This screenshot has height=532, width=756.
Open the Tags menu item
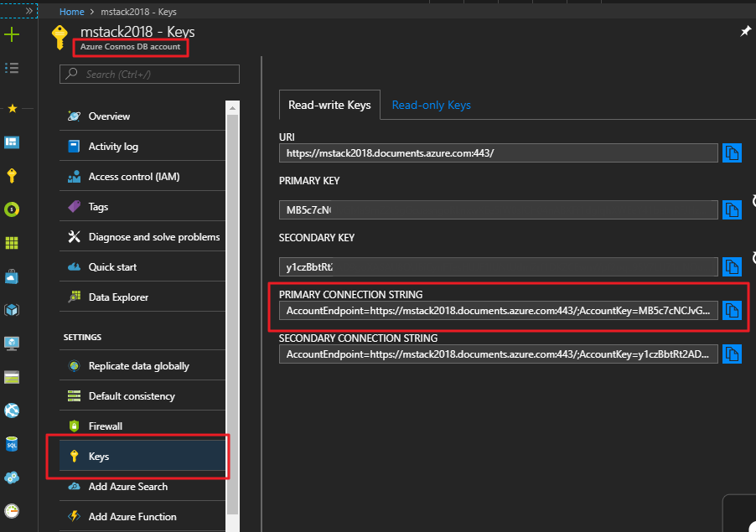(142, 207)
